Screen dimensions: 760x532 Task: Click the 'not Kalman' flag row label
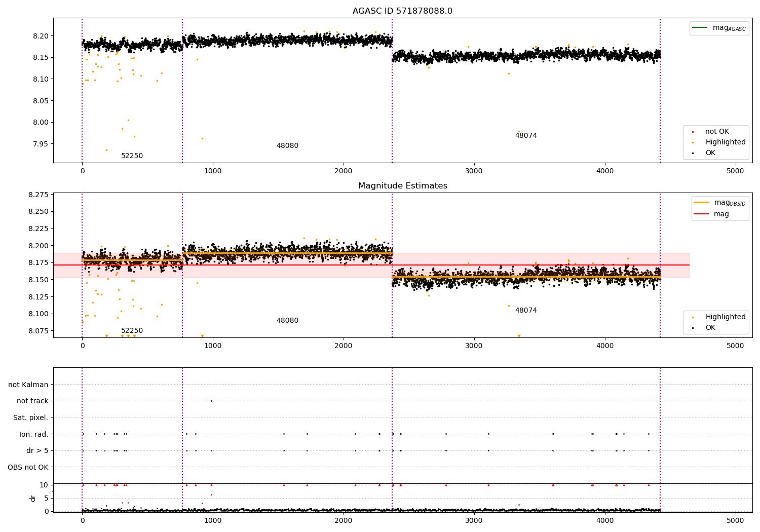[x=28, y=385]
